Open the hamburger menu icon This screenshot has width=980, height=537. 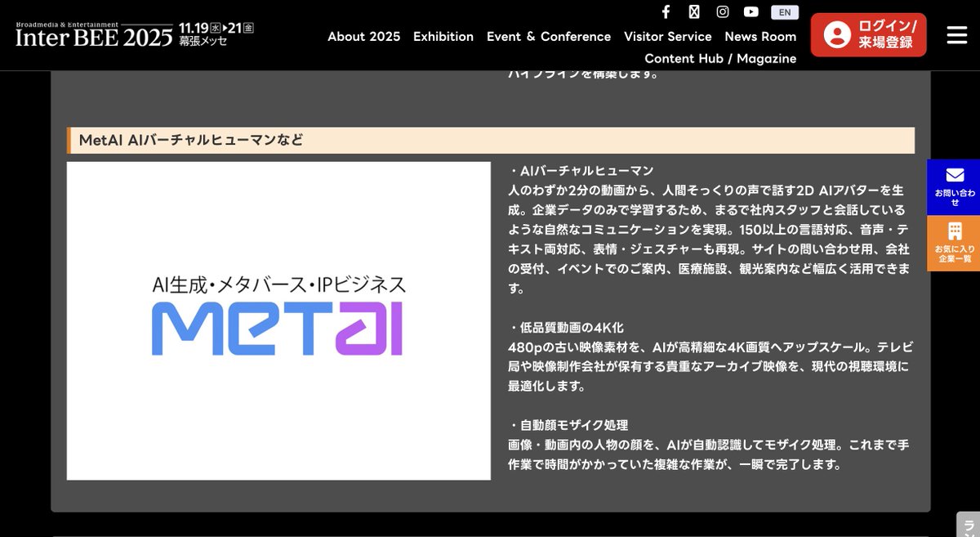click(955, 35)
